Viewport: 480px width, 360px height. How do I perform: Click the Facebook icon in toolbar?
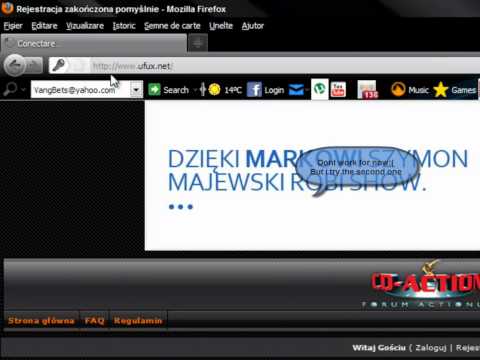click(x=254, y=90)
